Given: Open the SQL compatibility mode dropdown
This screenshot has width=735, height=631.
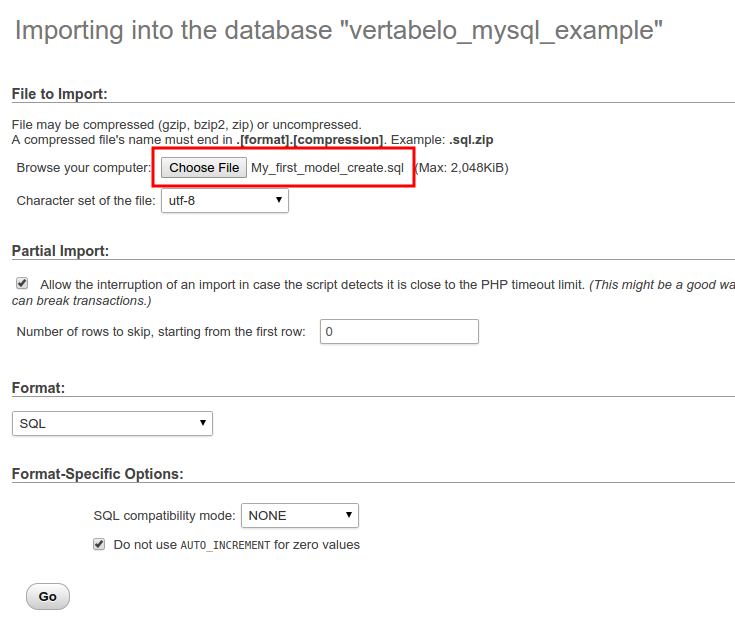Looking at the screenshot, I should point(299,516).
